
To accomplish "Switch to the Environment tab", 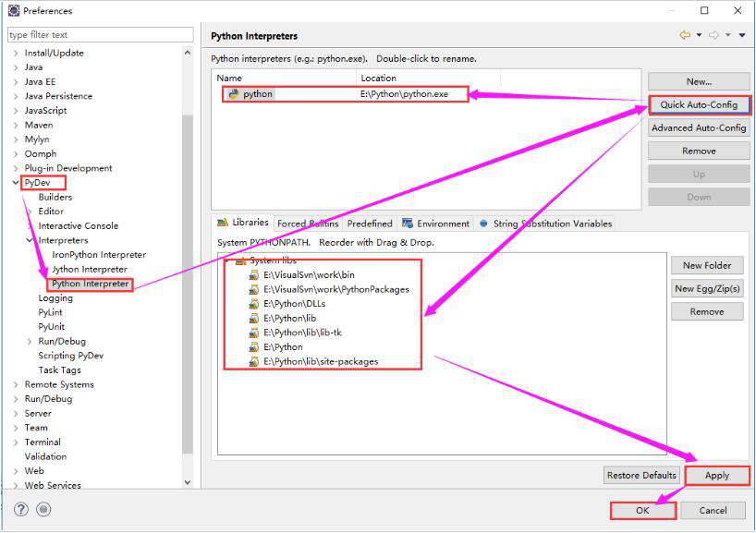I will (x=436, y=224).
